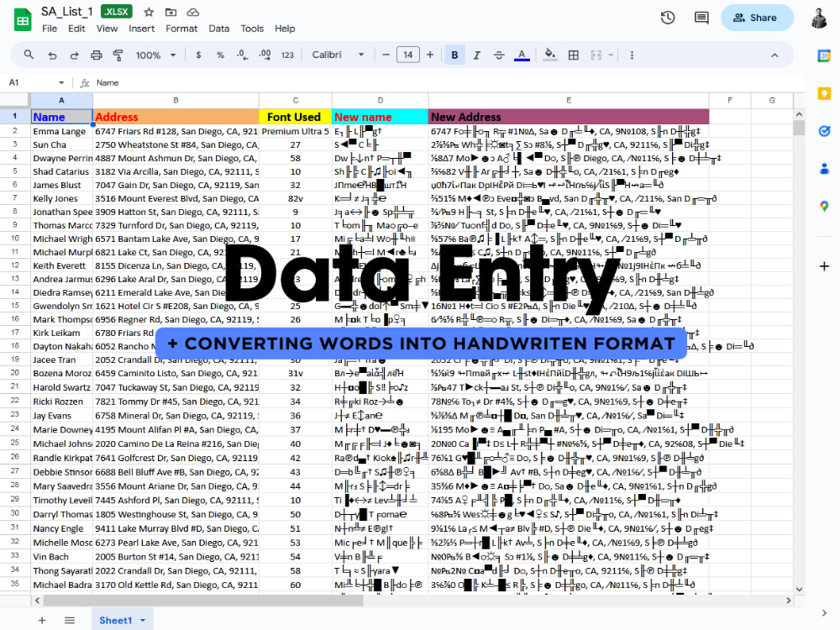Open the Help menu
The image size is (840, 630).
point(285,29)
